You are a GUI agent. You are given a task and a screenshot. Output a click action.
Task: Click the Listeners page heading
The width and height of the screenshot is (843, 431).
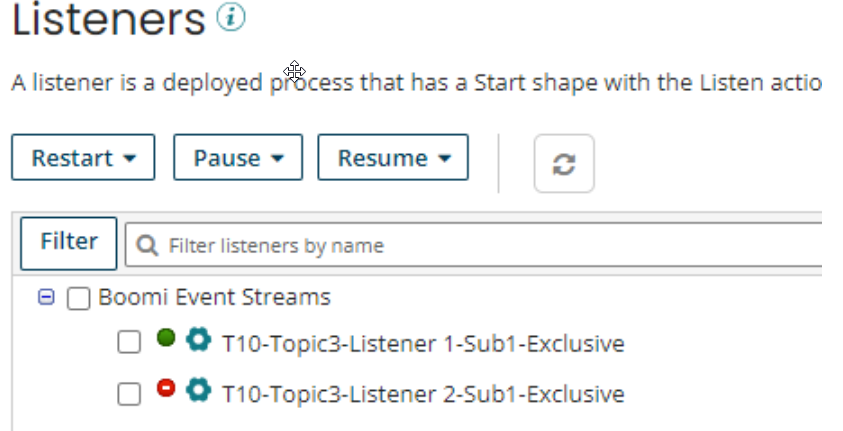108,20
